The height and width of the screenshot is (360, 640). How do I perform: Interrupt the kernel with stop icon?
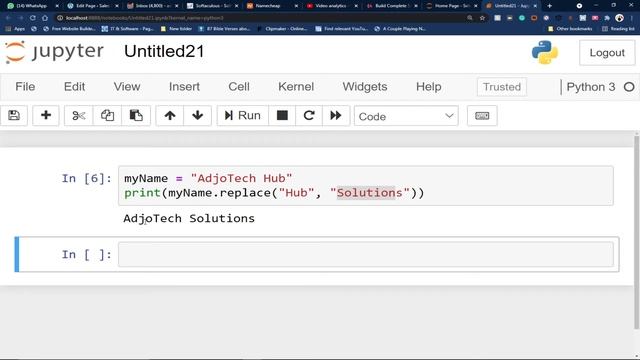[x=282, y=116]
